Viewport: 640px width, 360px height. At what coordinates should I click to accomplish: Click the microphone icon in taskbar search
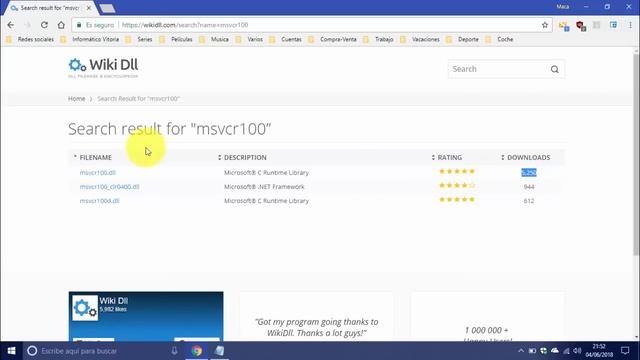[x=174, y=351]
